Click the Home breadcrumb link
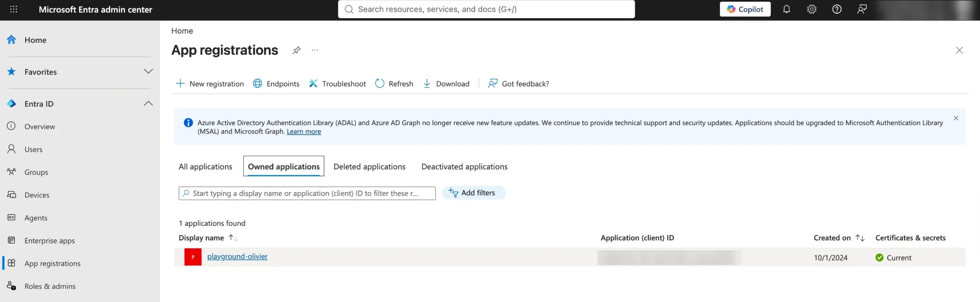 182,31
